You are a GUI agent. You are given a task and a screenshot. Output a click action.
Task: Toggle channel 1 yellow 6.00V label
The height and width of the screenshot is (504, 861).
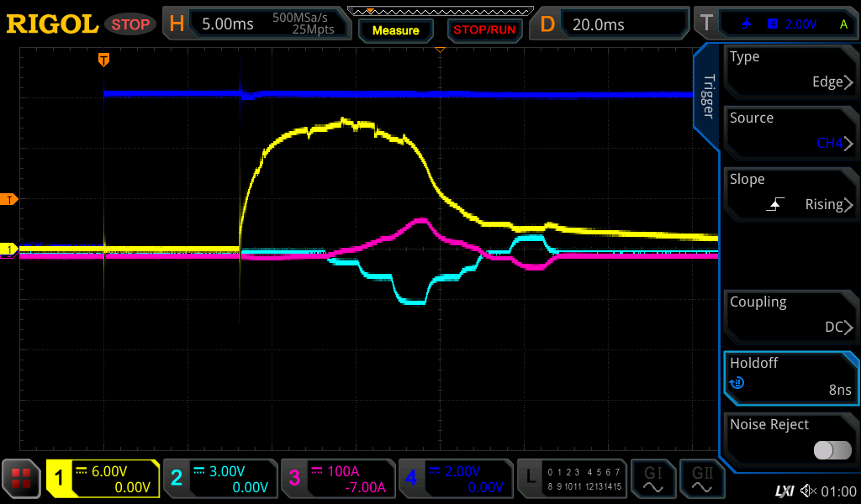(103, 479)
